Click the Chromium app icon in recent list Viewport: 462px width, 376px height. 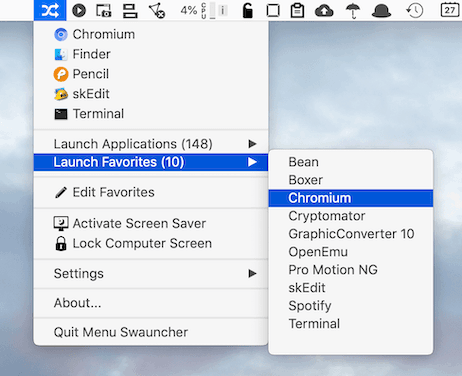[61, 35]
